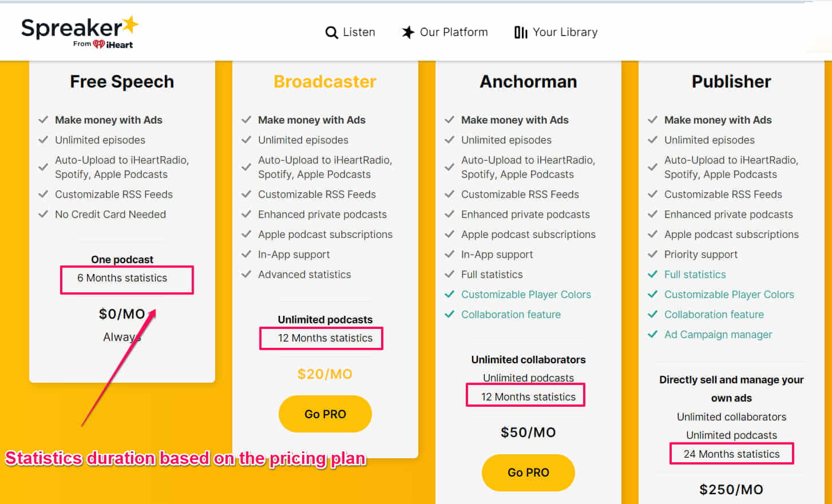Click the $50/MO price

(528, 432)
